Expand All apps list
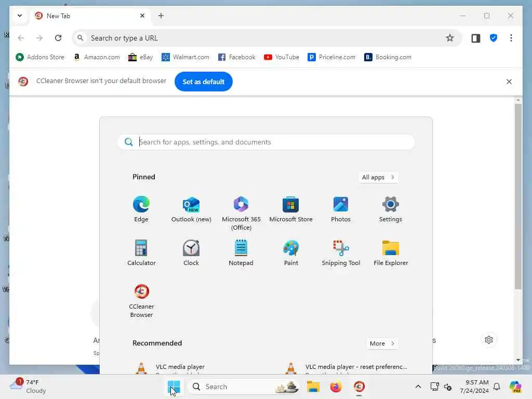This screenshot has height=399, width=532. click(x=378, y=177)
